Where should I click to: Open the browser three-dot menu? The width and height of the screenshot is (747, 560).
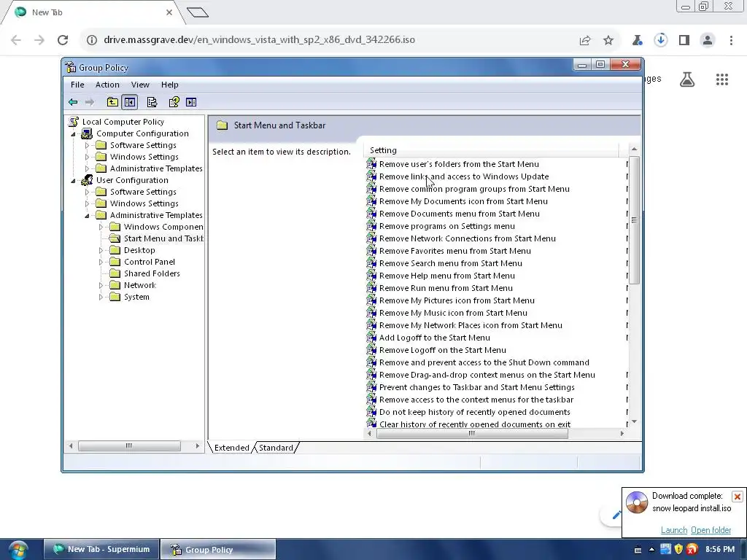[x=731, y=40]
